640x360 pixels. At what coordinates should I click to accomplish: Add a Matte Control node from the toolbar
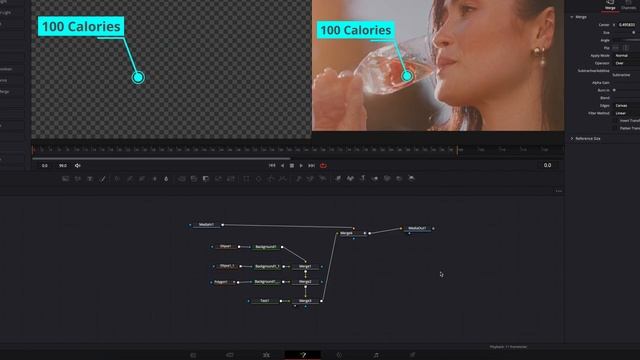tap(206, 179)
